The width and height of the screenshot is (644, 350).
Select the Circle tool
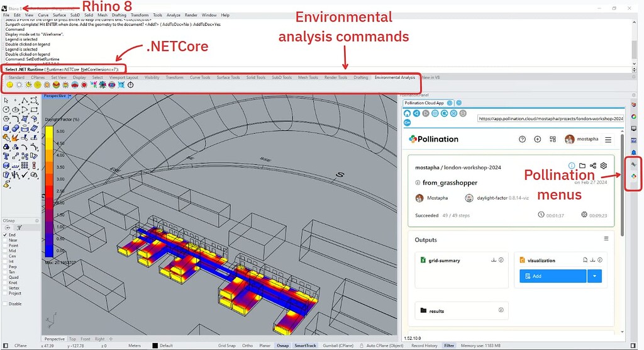[6, 110]
